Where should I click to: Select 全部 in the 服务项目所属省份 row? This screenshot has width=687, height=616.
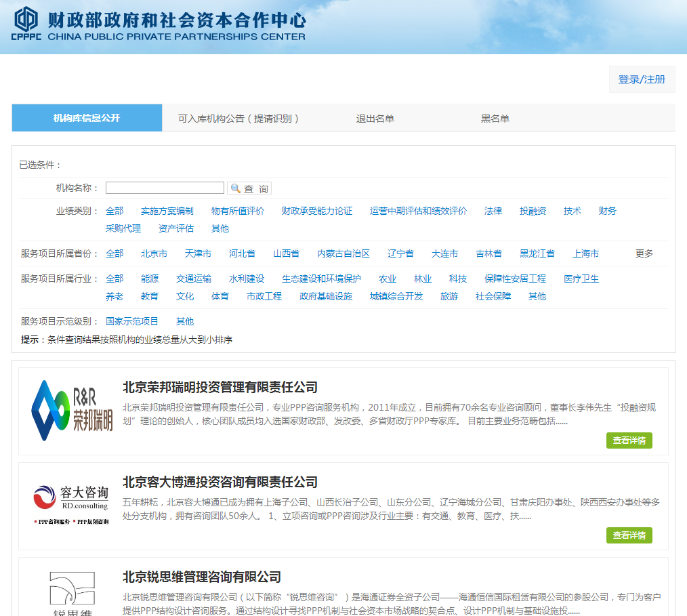point(114,253)
